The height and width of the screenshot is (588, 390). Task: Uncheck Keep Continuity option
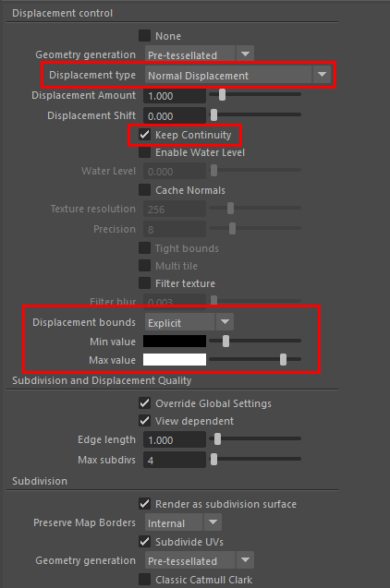tap(144, 135)
